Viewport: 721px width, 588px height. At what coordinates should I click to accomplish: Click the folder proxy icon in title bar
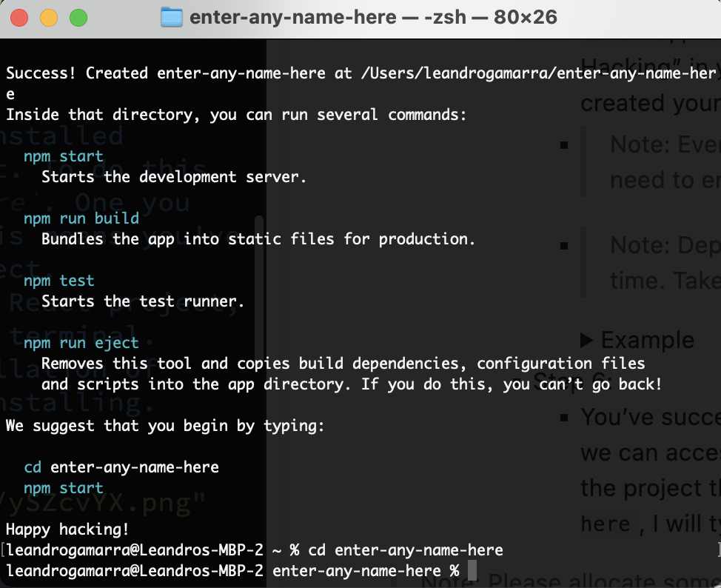172,18
